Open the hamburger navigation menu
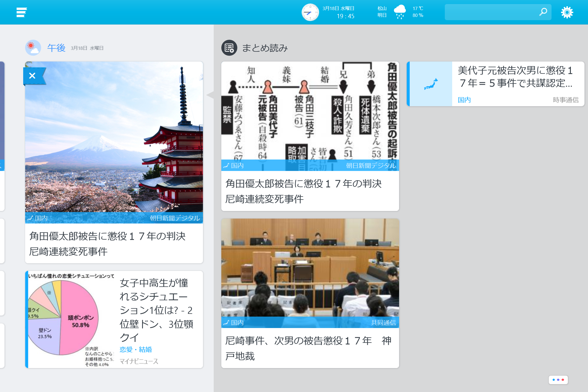This screenshot has width=588, height=392. coord(21,12)
